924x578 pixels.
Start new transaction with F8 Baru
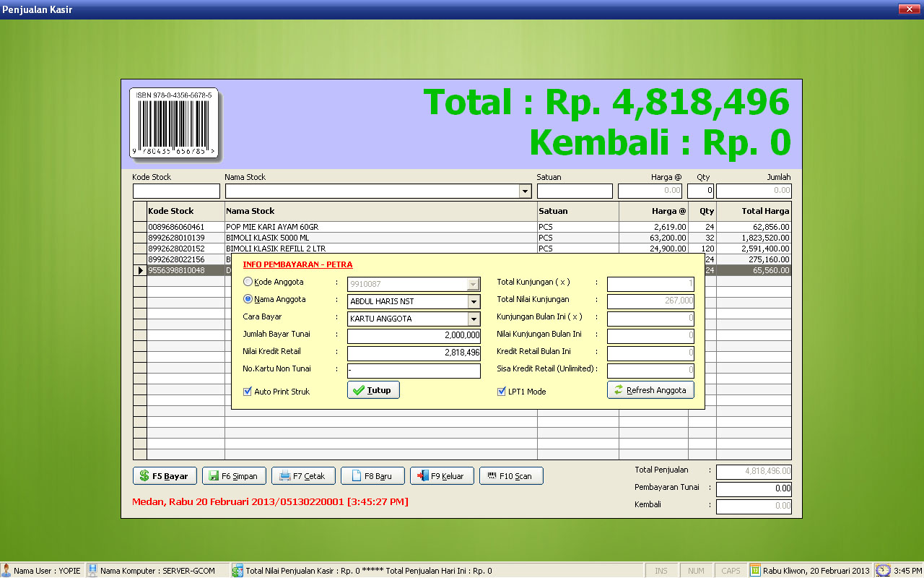[x=372, y=476]
